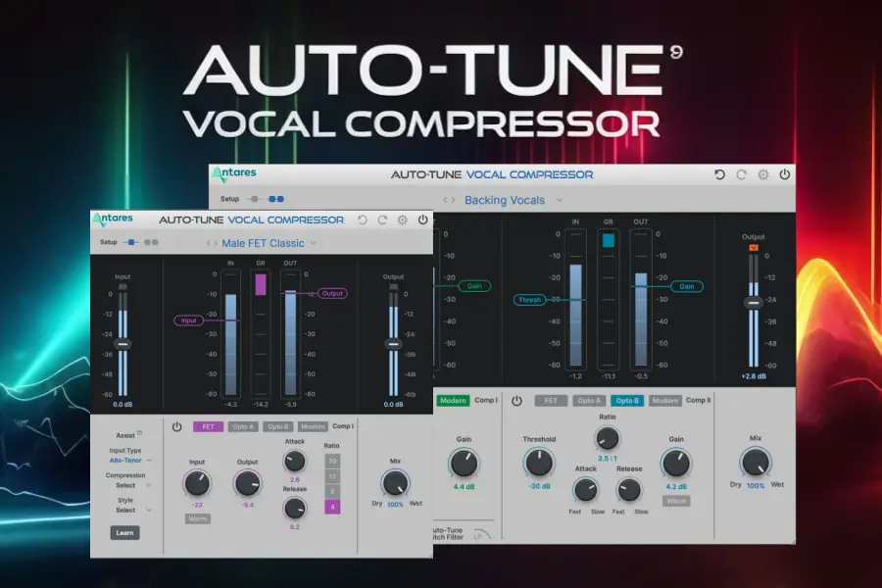
Task: Select ratio 4 button
Action: 332,507
